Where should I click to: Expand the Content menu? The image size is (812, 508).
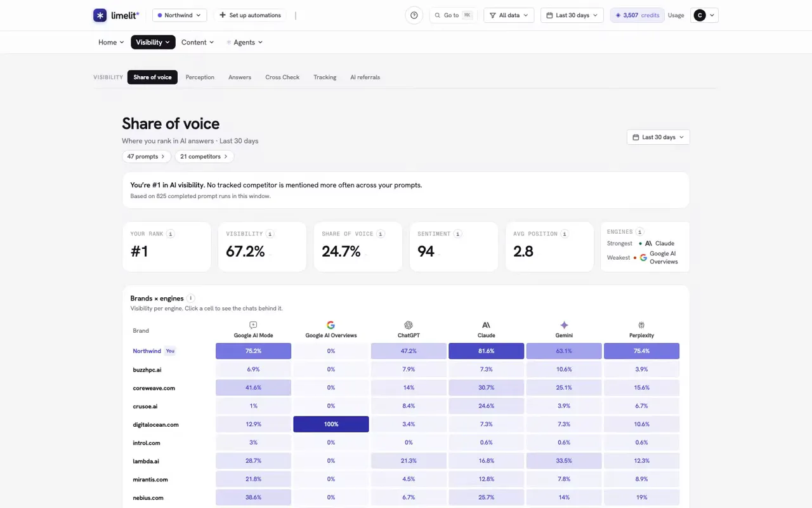click(x=197, y=42)
